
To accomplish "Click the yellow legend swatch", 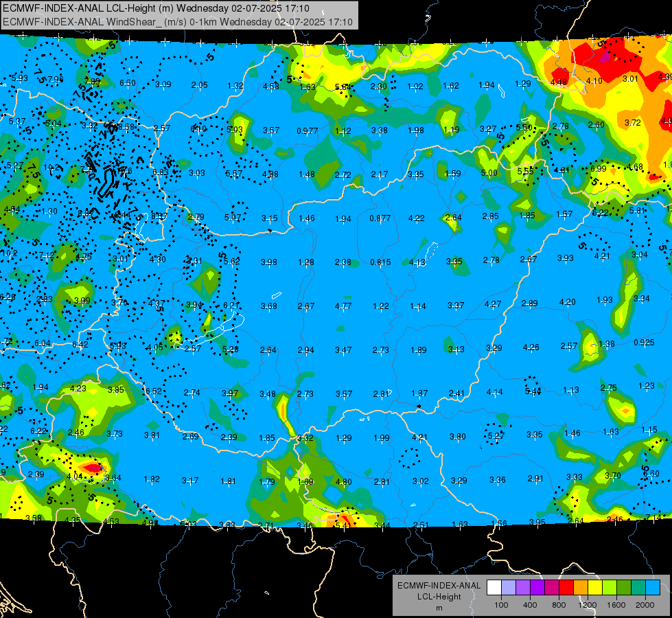I will (x=595, y=588).
